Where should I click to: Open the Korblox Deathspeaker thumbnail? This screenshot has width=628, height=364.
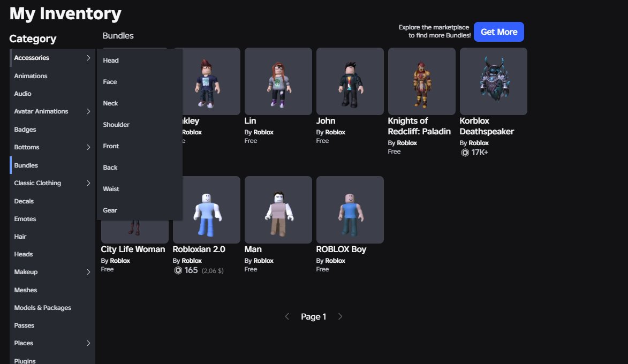tap(494, 81)
